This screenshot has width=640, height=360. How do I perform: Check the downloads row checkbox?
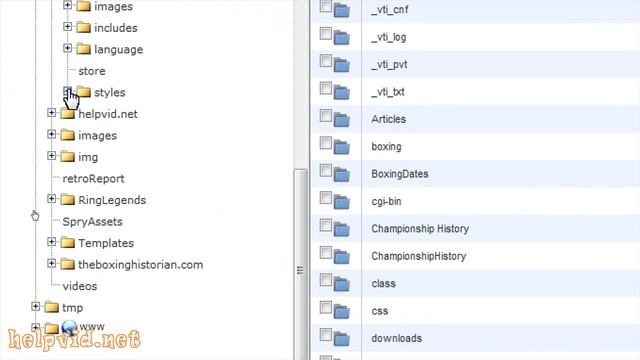coord(325,334)
